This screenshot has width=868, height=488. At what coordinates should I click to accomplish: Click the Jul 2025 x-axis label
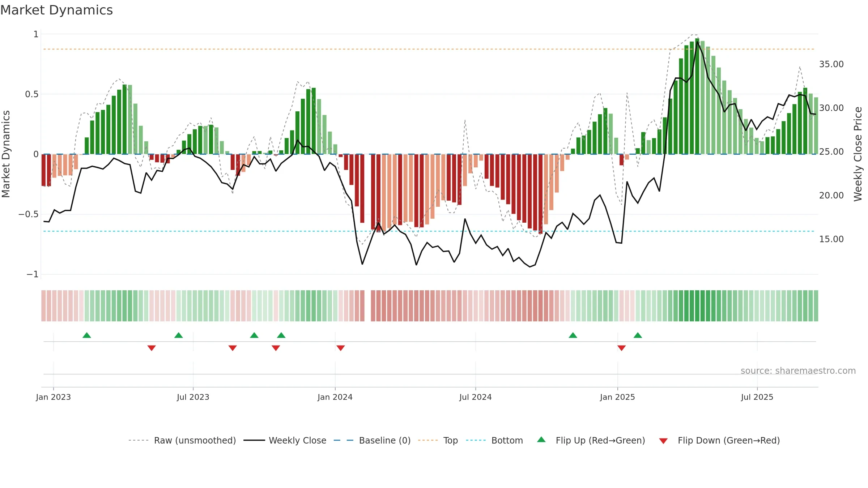[757, 397]
